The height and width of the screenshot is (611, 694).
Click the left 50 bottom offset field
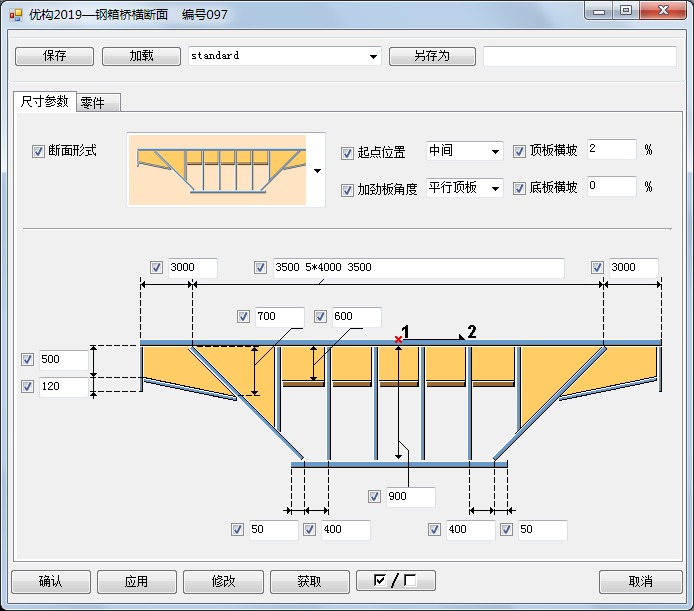tap(274, 530)
